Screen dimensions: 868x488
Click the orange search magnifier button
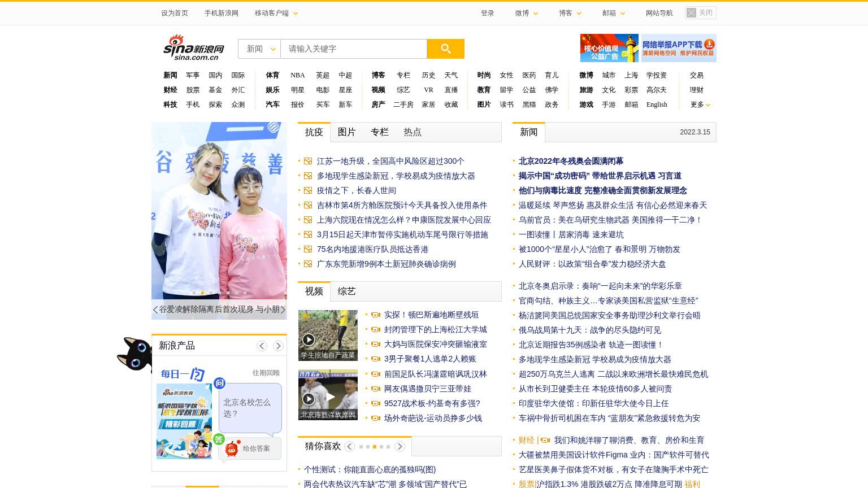[x=445, y=49]
